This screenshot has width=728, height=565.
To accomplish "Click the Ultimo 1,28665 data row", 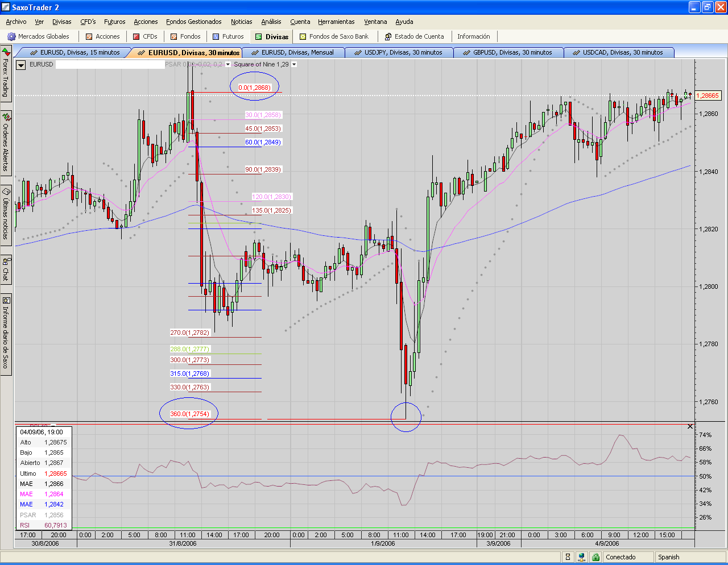I will tap(44, 473).
